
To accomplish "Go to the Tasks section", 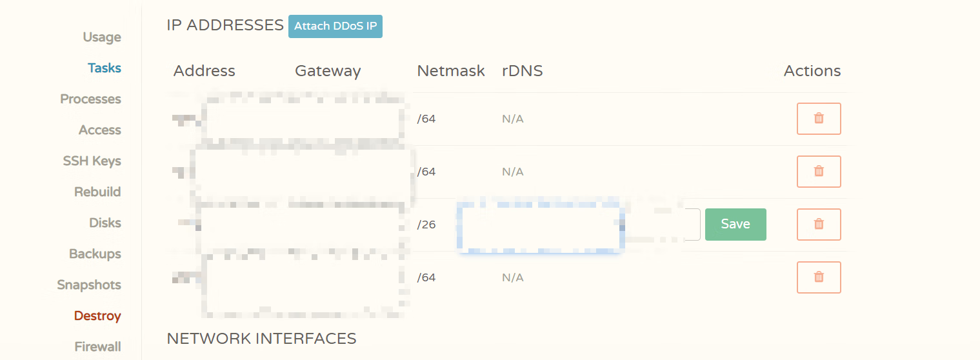I will pyautogui.click(x=105, y=68).
